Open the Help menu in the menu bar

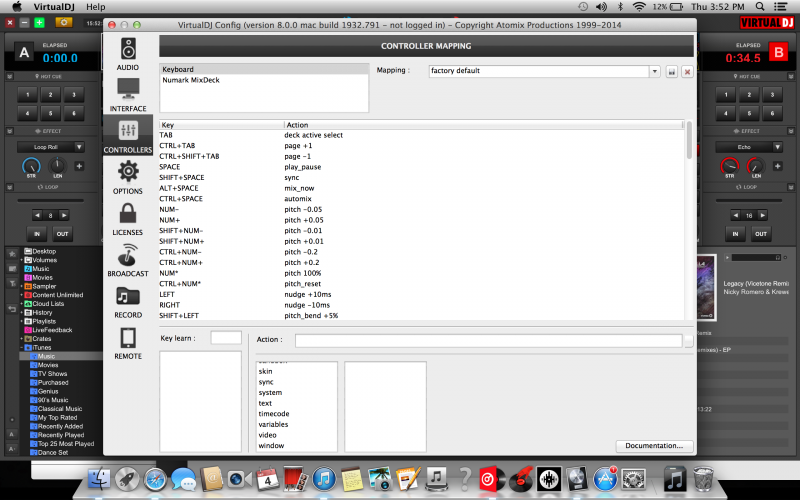[x=95, y=7]
